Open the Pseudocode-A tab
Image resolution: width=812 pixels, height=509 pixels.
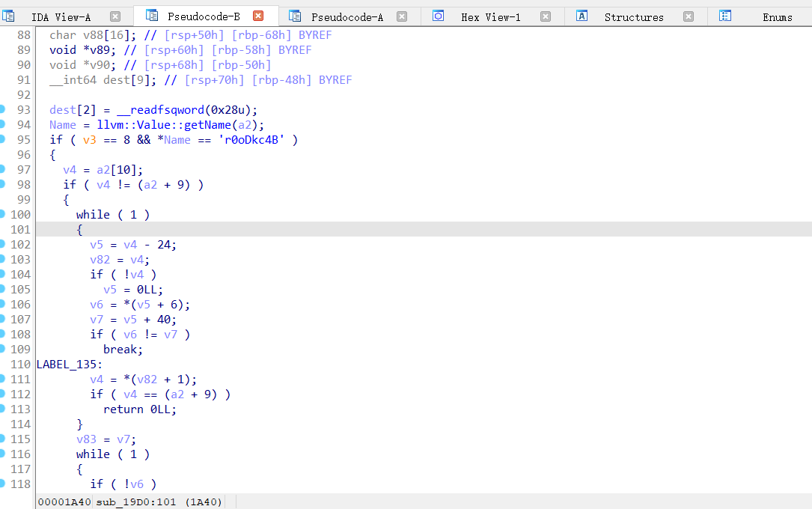[x=347, y=17]
